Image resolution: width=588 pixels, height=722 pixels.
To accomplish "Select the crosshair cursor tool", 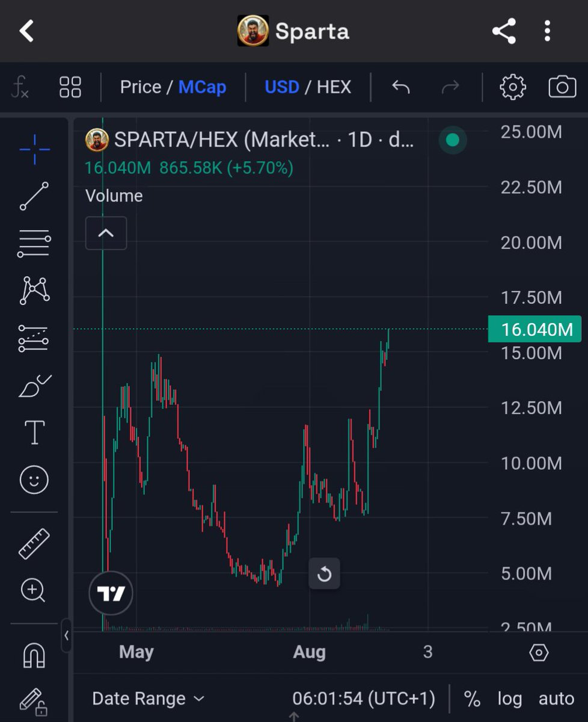I will click(34, 150).
